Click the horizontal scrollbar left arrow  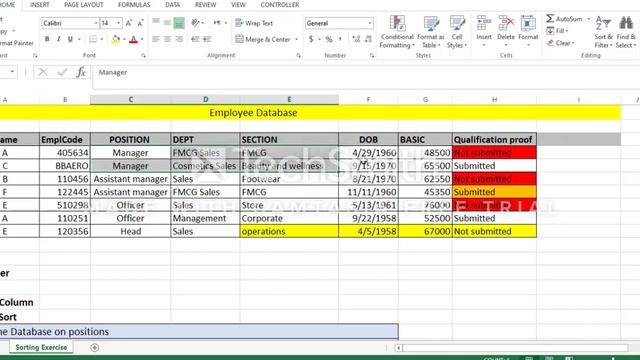[398, 348]
